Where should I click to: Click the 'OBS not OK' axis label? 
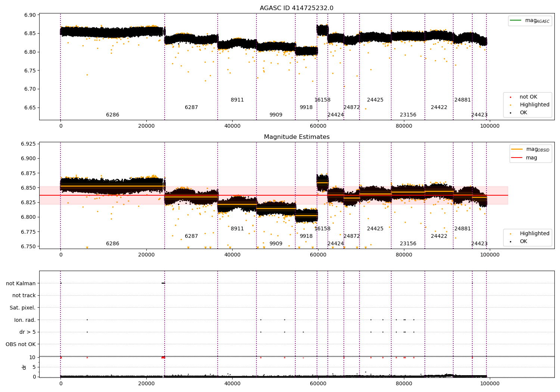(x=21, y=344)
